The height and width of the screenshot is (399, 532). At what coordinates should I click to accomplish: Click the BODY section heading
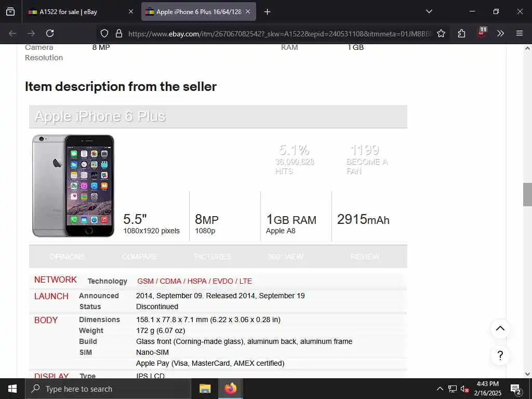click(x=46, y=320)
